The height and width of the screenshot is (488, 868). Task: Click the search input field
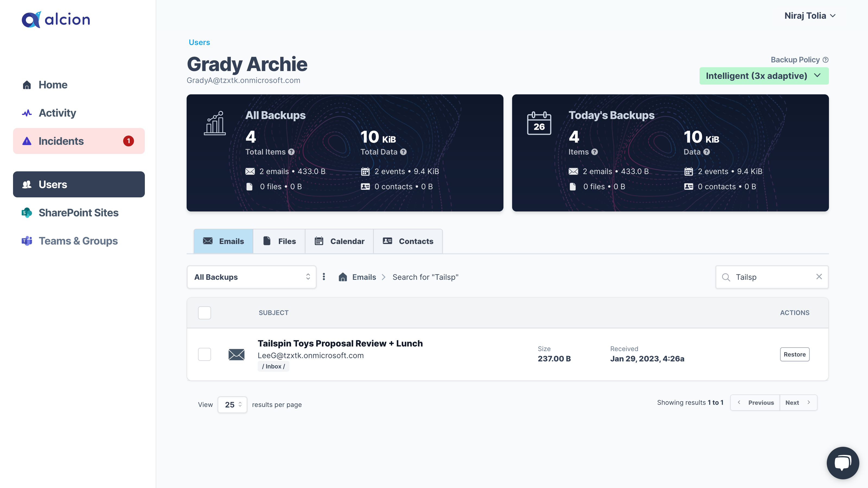tap(772, 277)
